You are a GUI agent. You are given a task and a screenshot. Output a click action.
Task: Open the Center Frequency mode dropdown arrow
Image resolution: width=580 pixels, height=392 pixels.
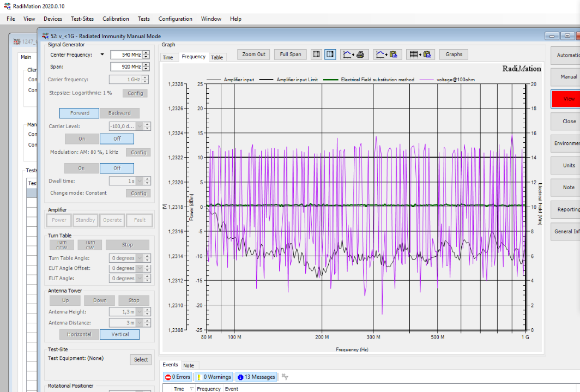click(x=102, y=55)
